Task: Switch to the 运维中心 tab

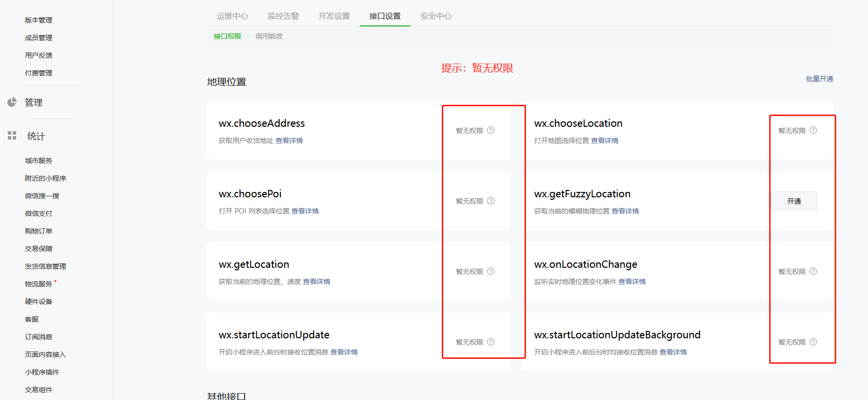Action: click(232, 16)
